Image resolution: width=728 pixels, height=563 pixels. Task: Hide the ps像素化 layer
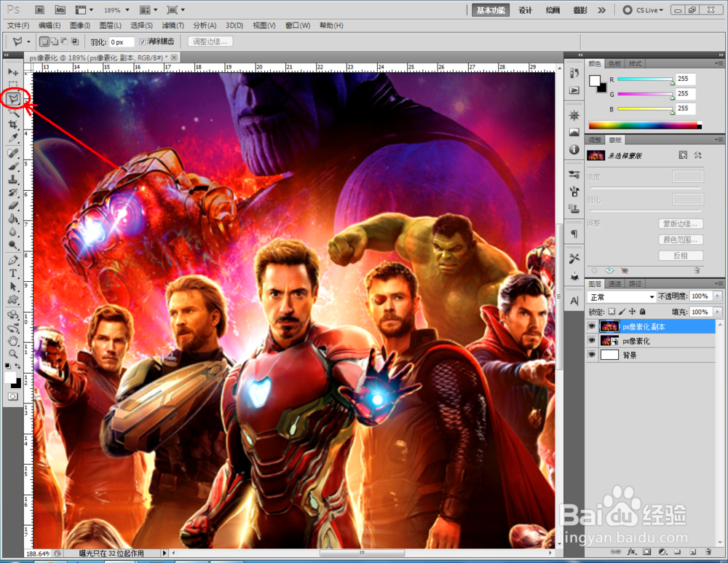[591, 340]
